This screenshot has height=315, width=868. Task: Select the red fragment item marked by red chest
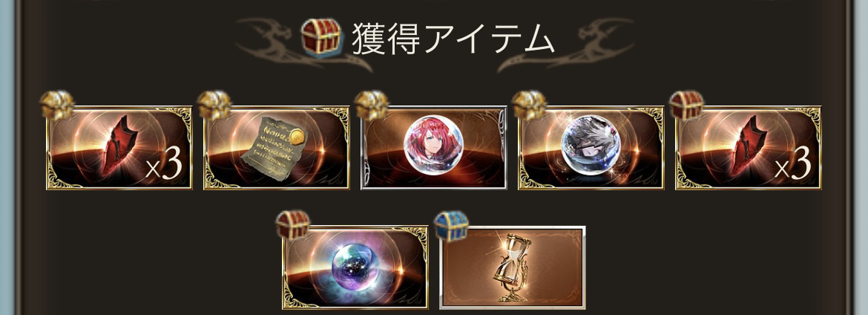[x=748, y=148]
